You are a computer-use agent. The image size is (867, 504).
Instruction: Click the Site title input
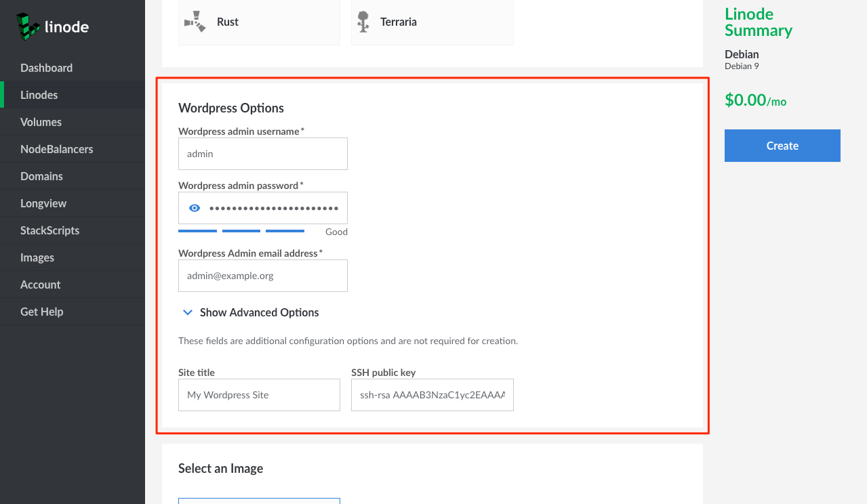pos(259,395)
